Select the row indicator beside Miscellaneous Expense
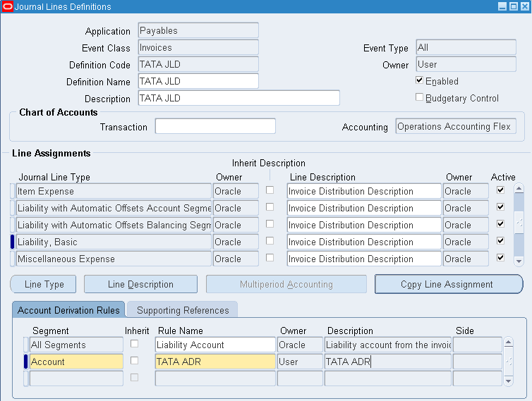The width and height of the screenshot is (532, 401). 13,259
